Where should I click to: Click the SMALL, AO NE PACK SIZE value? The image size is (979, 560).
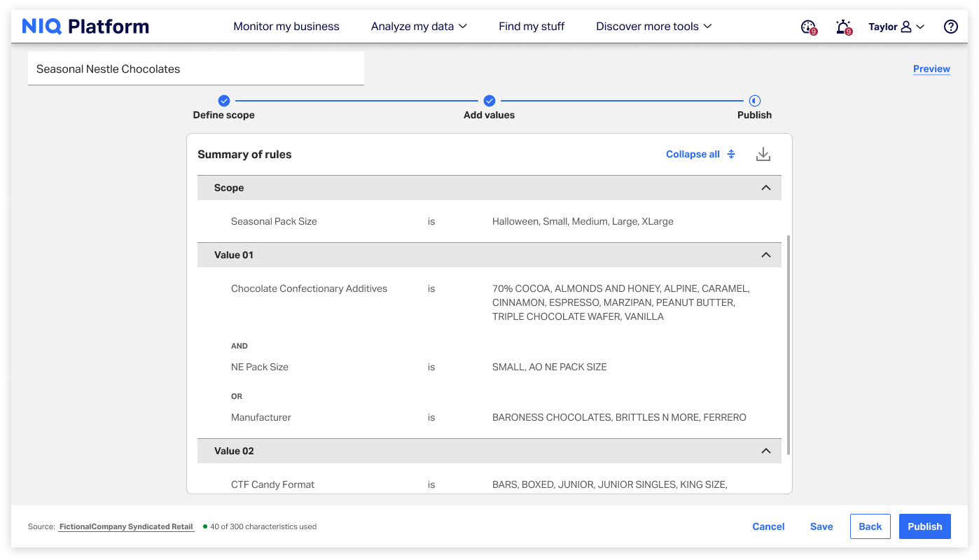pos(550,367)
